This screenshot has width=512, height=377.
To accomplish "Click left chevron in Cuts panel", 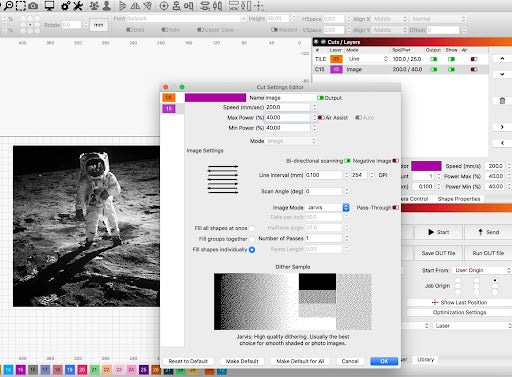I will click(x=502, y=143).
